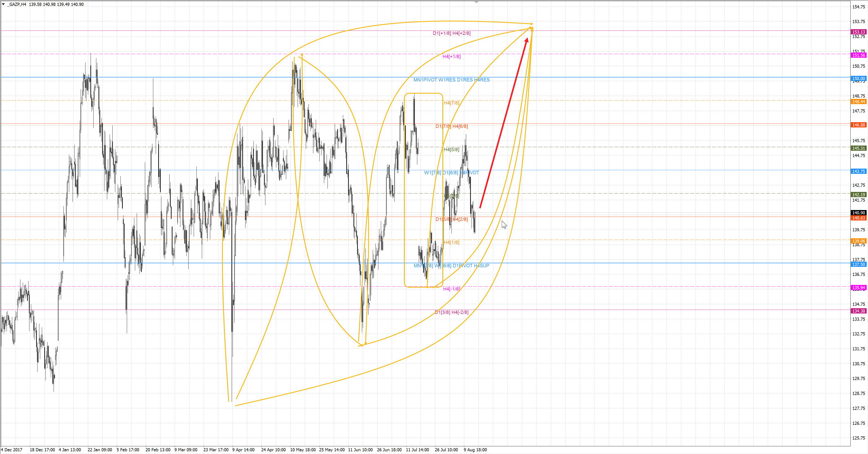Click the 134.38 magenta price tag
Screen dimensions: 868x454
[858, 311]
